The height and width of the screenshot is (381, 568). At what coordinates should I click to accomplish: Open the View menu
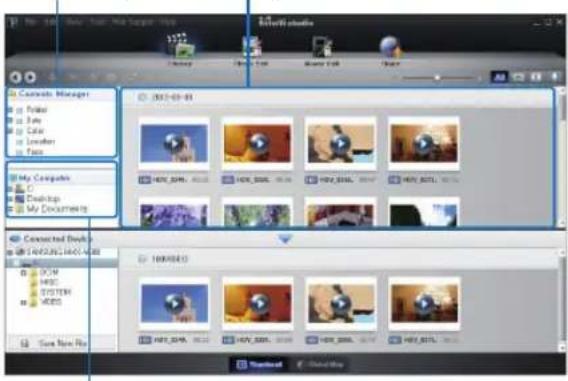point(74,22)
